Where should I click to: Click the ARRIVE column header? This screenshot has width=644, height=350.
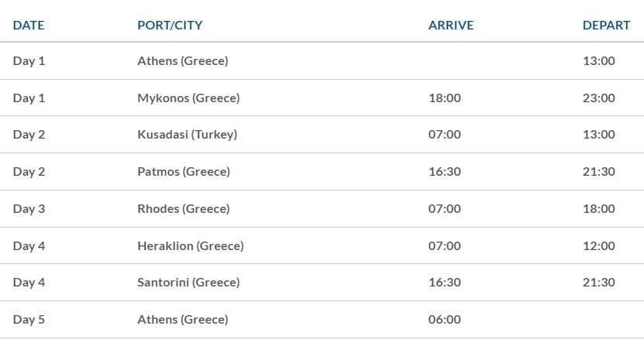coord(451,26)
